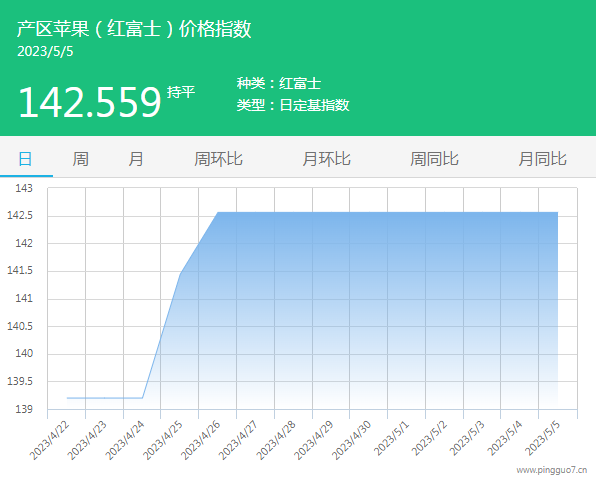Viewport: 596px width, 482px height.
Task: Click the chart line end at 2023/5/5
Action: point(558,212)
